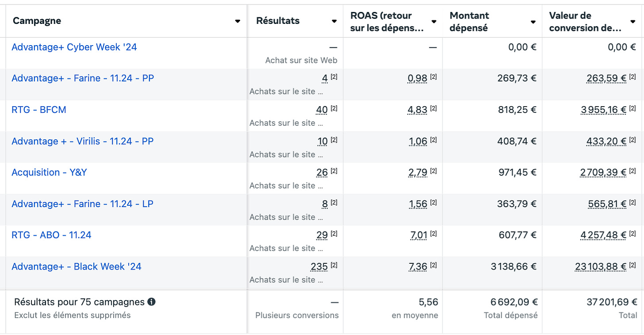Click the 2 709,39 € conversion value for Acquisition

click(603, 173)
